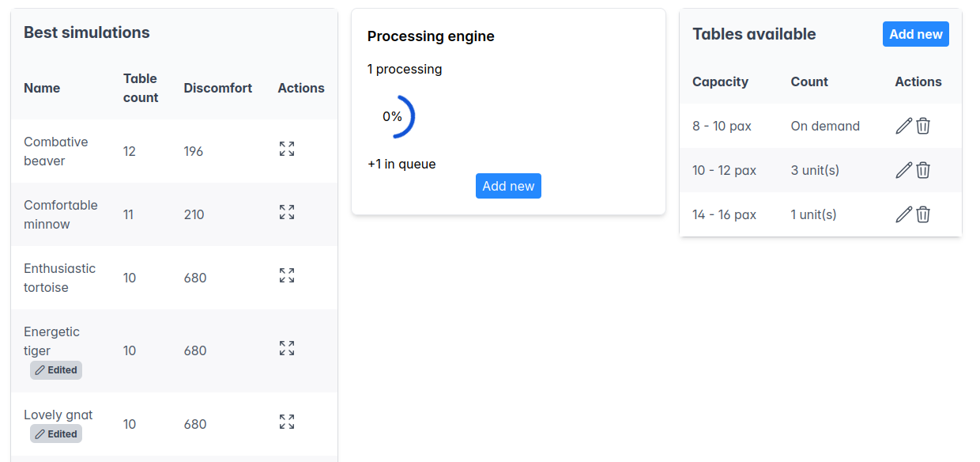Expand the Energetic tiger simulation
Image resolution: width=980 pixels, height=462 pixels.
coord(287,348)
